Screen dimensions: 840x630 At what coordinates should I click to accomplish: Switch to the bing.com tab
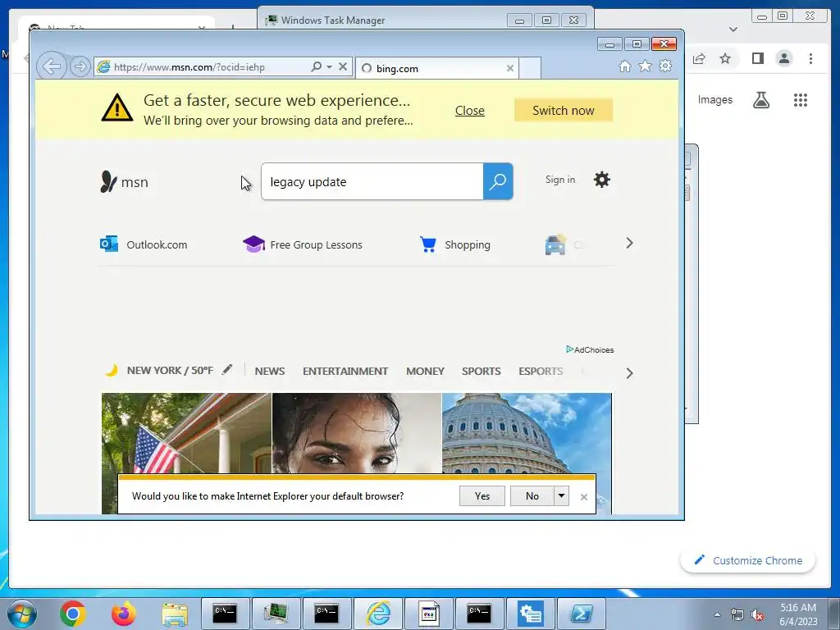pos(436,68)
